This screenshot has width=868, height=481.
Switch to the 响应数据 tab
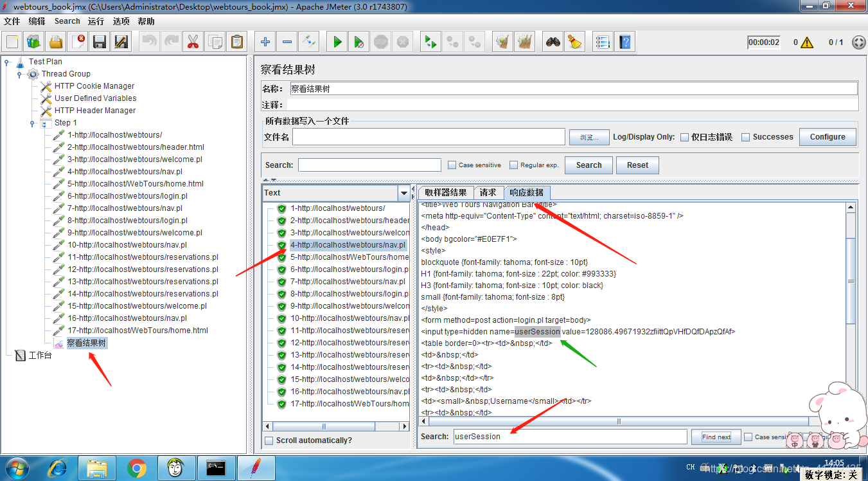point(527,193)
